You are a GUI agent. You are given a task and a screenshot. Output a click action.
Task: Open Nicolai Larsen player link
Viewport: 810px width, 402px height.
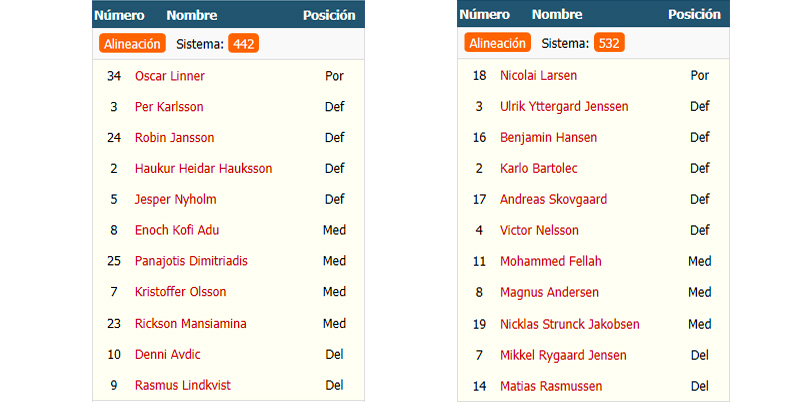(538, 75)
